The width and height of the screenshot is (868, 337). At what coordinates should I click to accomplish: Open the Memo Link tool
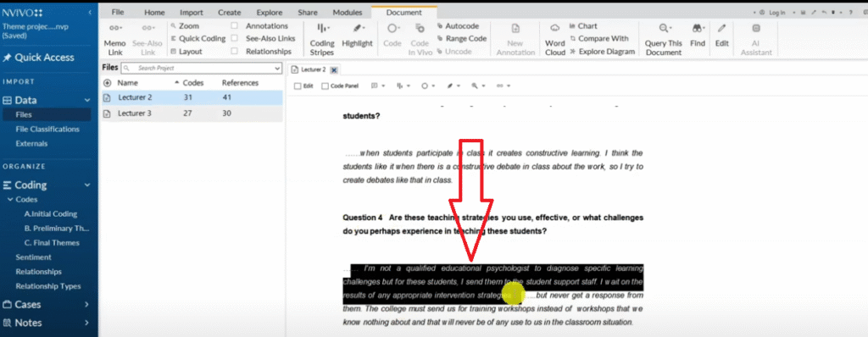(115, 39)
